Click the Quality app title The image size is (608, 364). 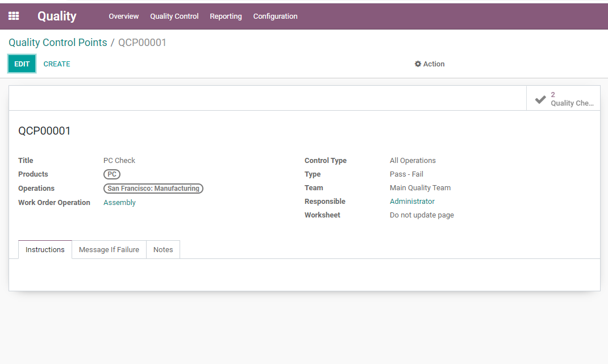point(57,16)
